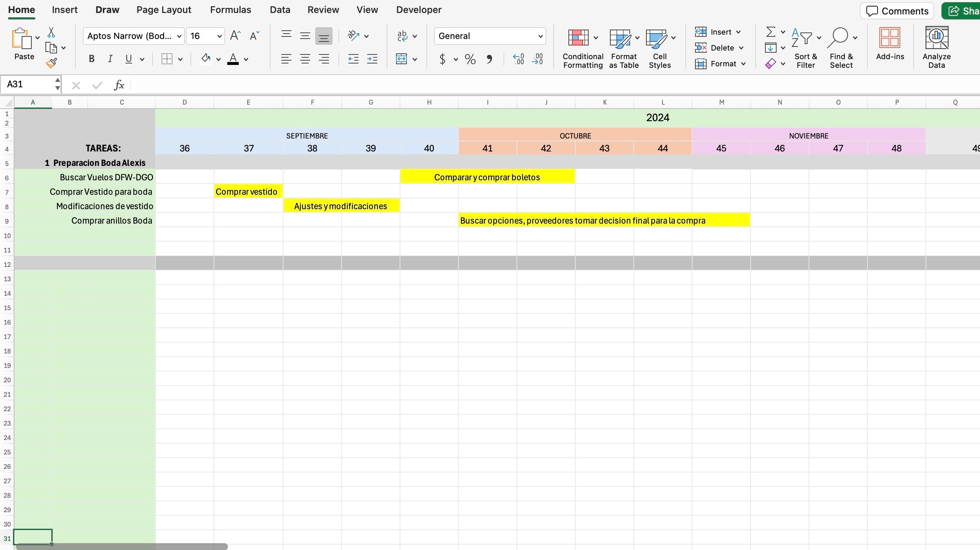This screenshot has width=980, height=550.
Task: Click the Merge & Center icon
Action: tap(401, 58)
